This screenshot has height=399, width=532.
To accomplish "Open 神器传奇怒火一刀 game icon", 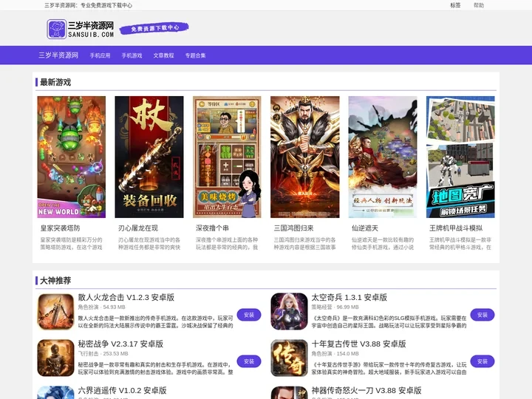I will (289, 392).
